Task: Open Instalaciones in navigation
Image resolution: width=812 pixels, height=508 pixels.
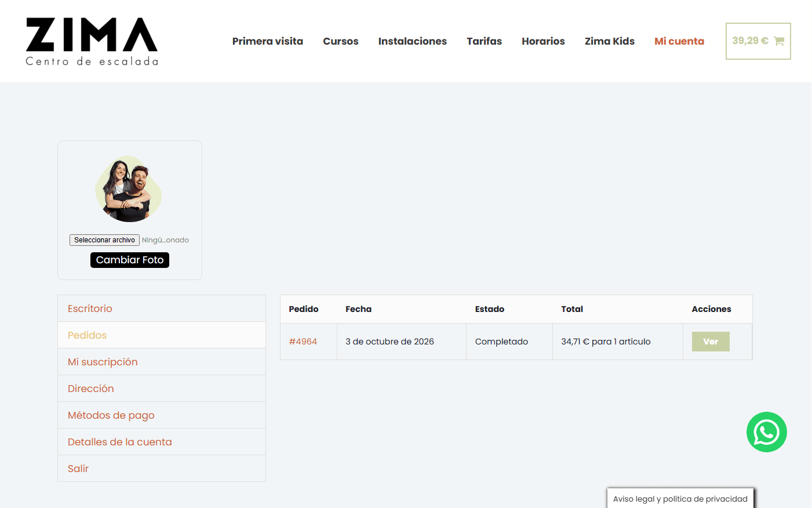Action: pyautogui.click(x=413, y=41)
